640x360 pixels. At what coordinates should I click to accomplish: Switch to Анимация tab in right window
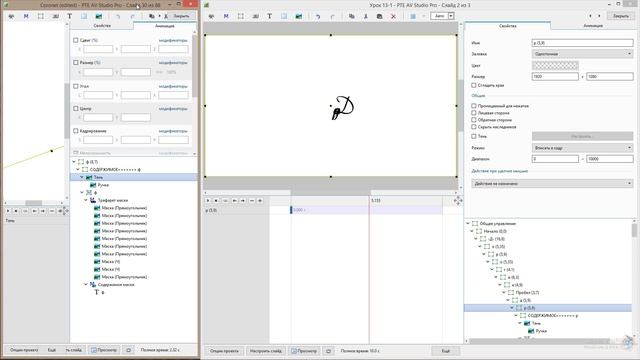(593, 26)
